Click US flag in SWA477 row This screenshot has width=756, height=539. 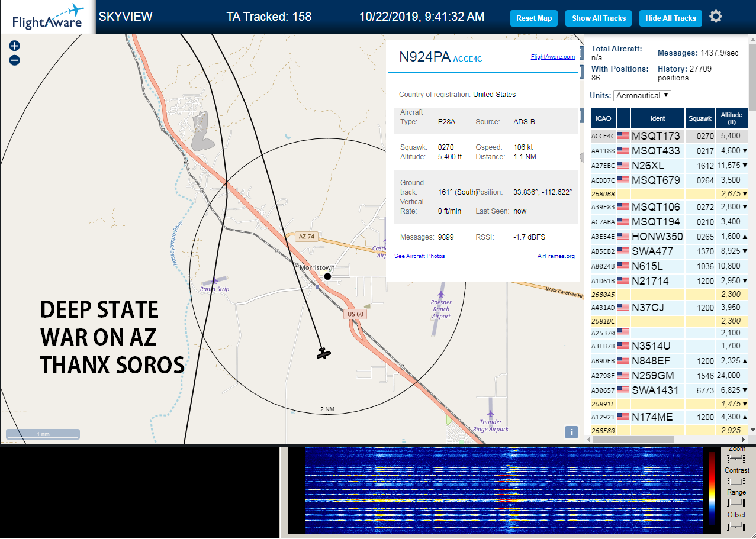(623, 251)
